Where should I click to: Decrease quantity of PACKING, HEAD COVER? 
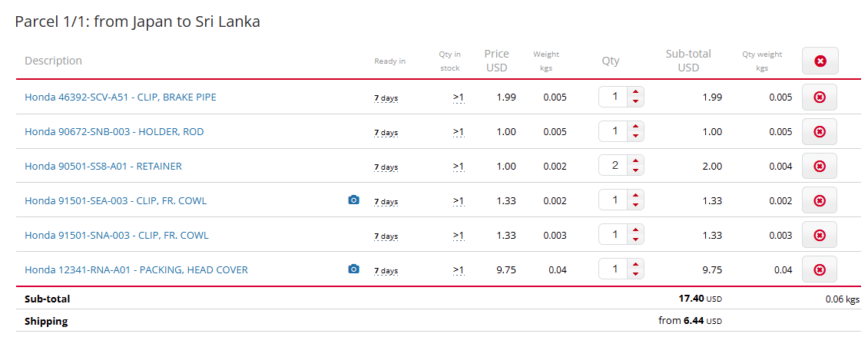click(x=635, y=273)
